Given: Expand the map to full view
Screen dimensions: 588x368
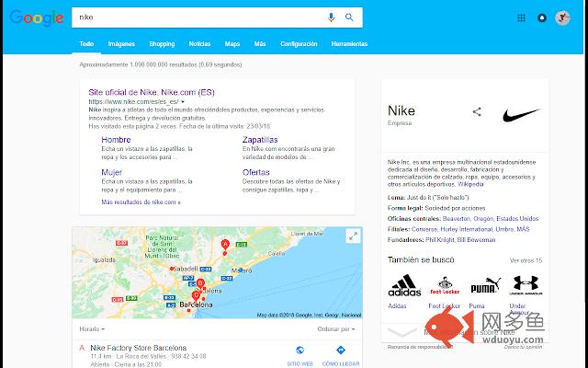Looking at the screenshot, I should [353, 236].
